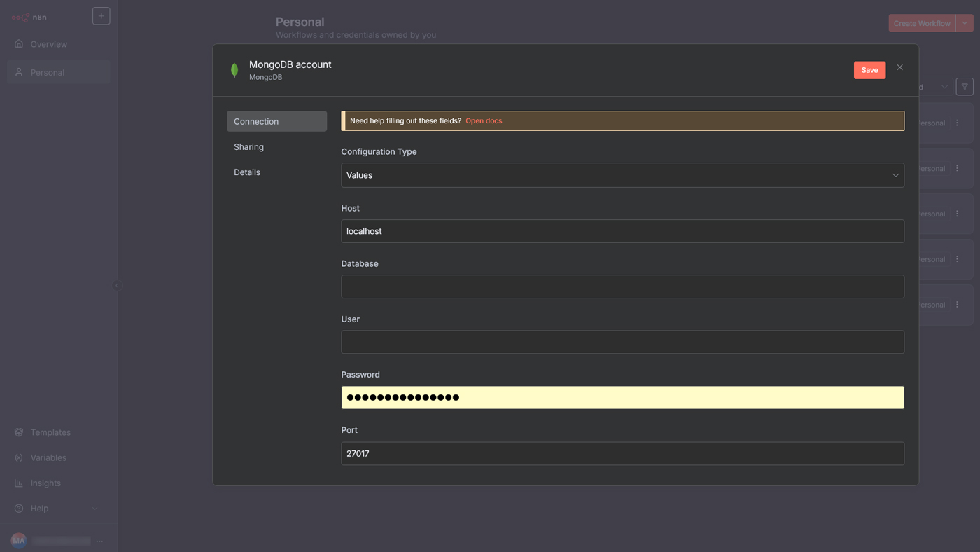Focus the User input field
This screenshot has width=980, height=552.
tap(622, 342)
